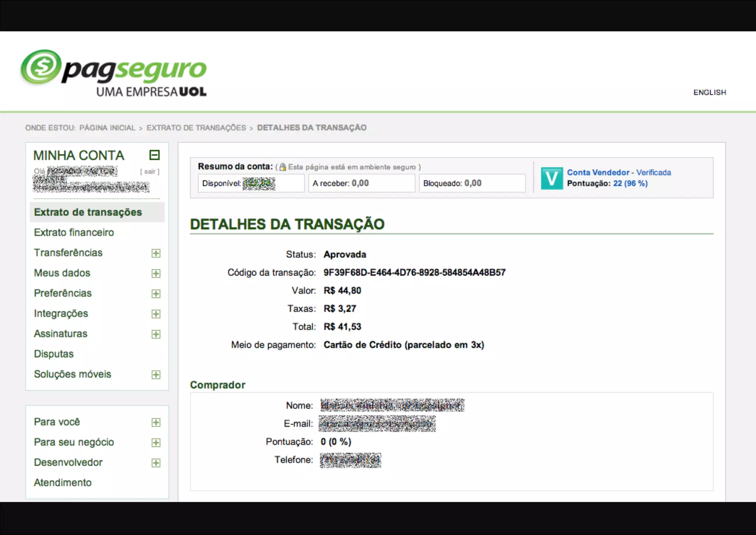Expand the Para você plus icon
Screen dimensions: 756x535
[156, 422]
